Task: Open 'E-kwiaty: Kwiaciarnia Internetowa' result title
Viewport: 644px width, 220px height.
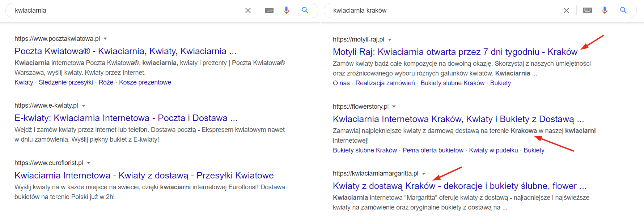Action: click(126, 118)
